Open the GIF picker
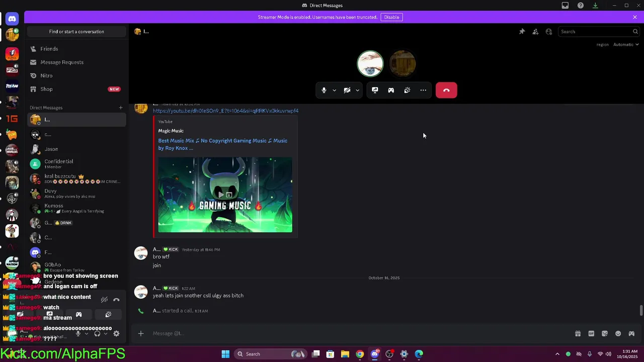 pos(591,333)
